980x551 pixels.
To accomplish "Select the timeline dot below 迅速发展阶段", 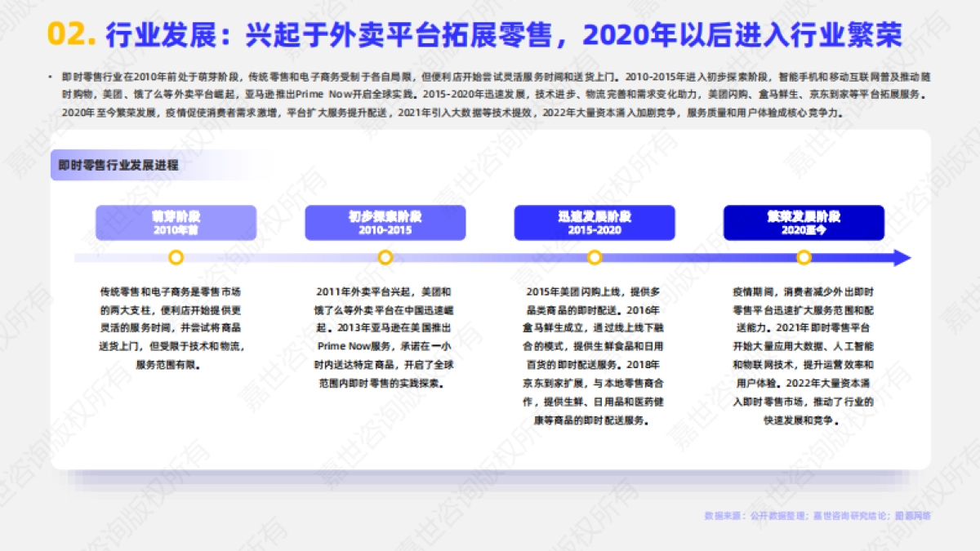I will click(x=594, y=257).
